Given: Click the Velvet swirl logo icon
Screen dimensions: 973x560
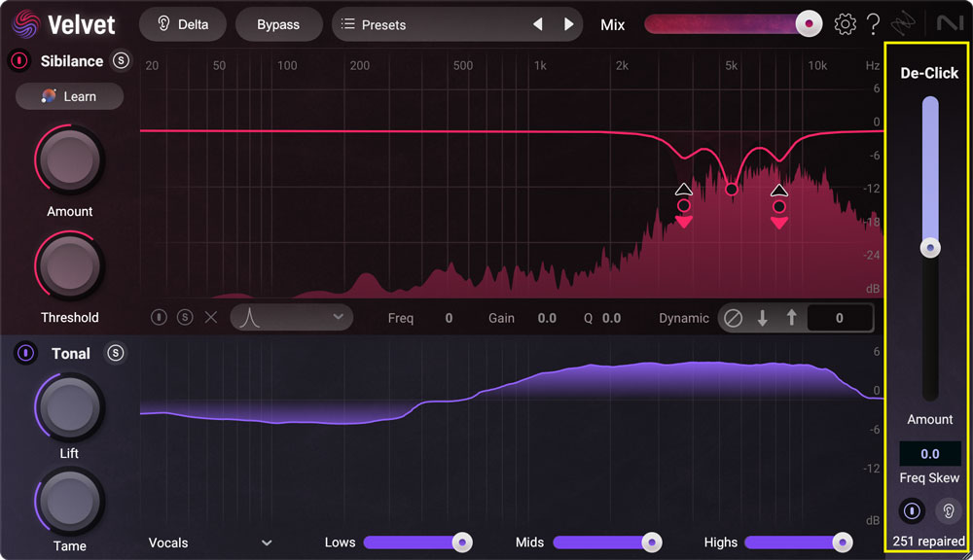Looking at the screenshot, I should tap(25, 25).
